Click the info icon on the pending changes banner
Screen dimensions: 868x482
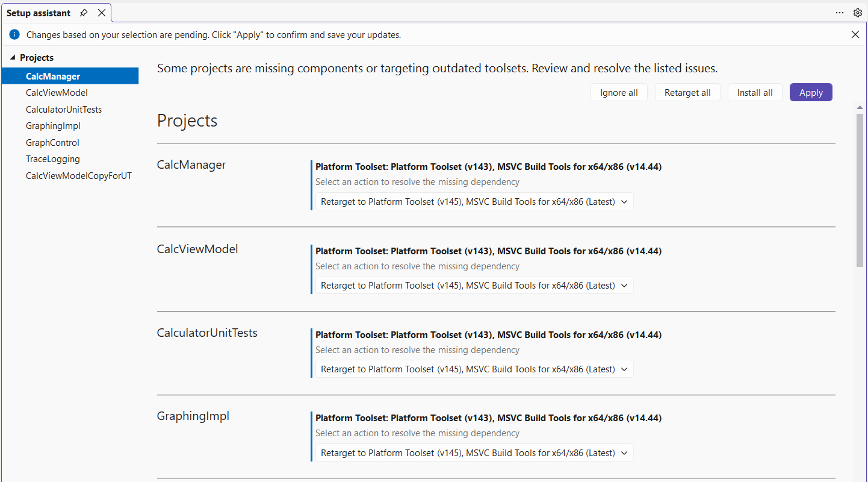click(x=14, y=34)
